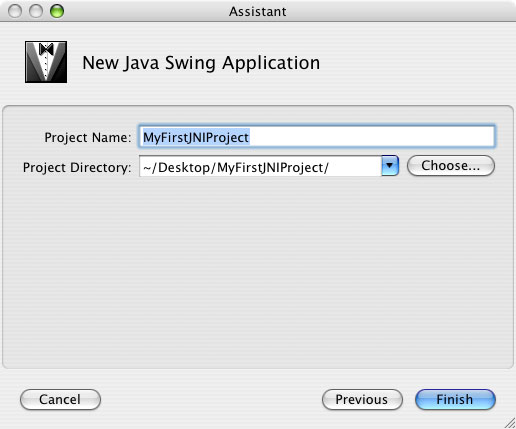
Task: Expand the Project Directory dropdown arrow
Action: point(390,166)
